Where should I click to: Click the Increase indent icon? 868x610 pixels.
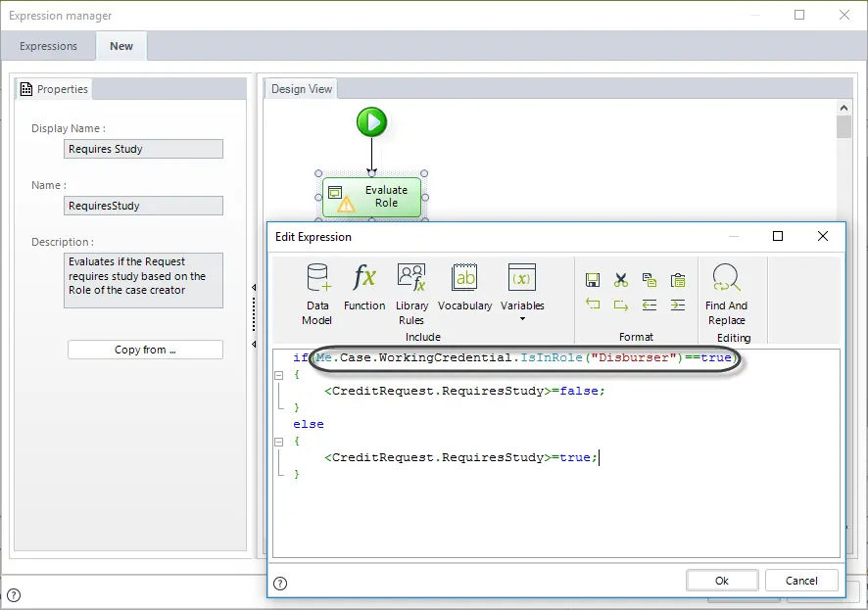(x=678, y=305)
